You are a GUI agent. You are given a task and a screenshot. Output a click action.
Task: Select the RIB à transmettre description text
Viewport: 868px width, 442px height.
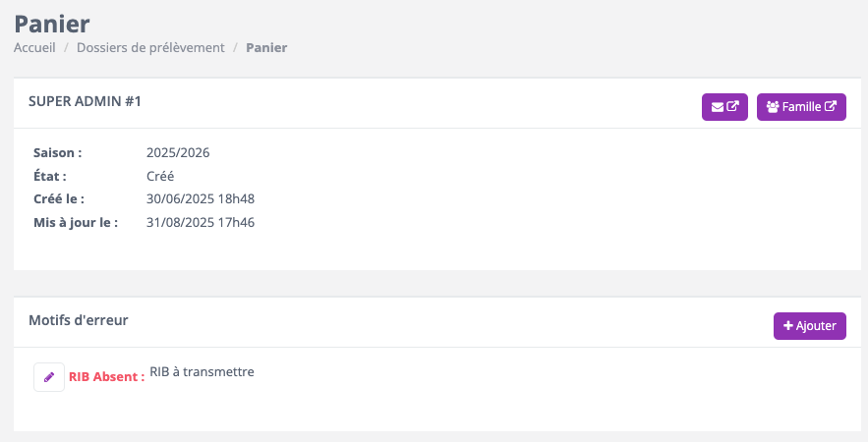point(203,371)
